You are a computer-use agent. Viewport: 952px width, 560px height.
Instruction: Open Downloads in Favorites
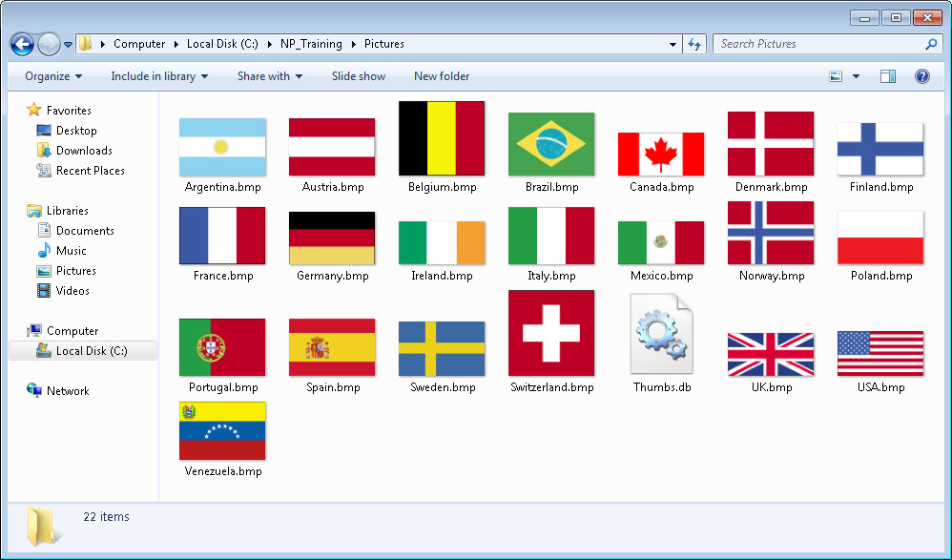click(x=83, y=151)
